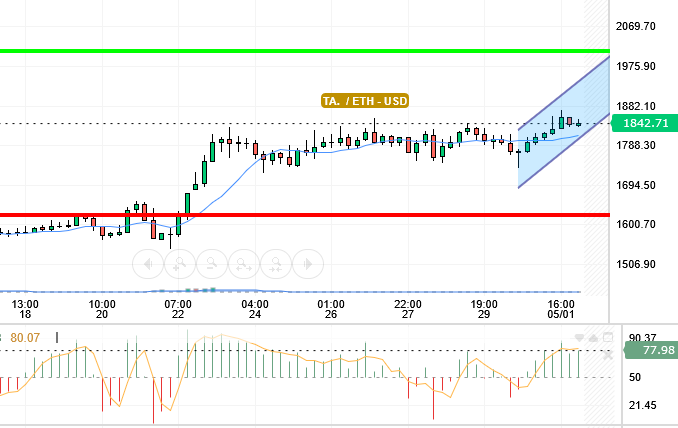Click time axis label 19:00 29
The width and height of the screenshot is (678, 428).
point(484,309)
